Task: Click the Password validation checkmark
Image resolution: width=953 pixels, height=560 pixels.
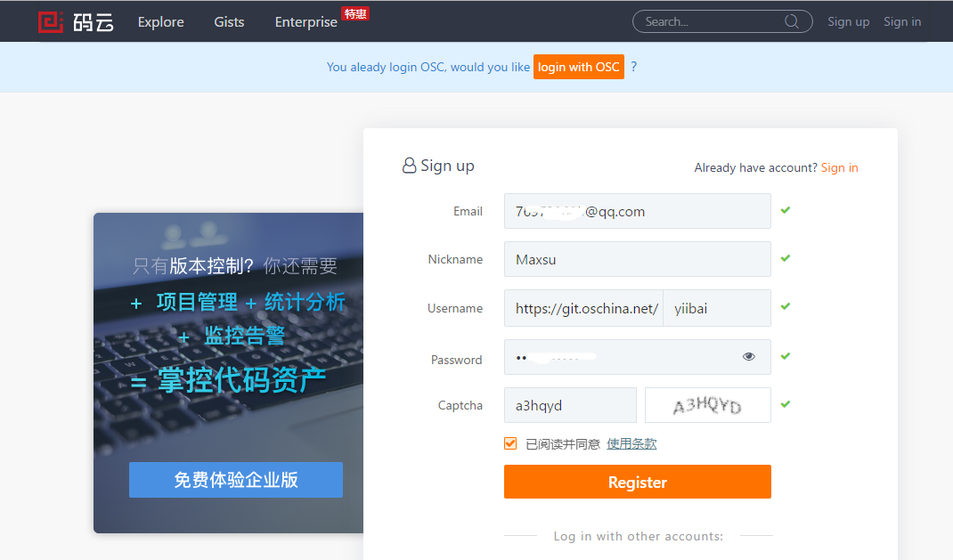Action: tap(786, 356)
